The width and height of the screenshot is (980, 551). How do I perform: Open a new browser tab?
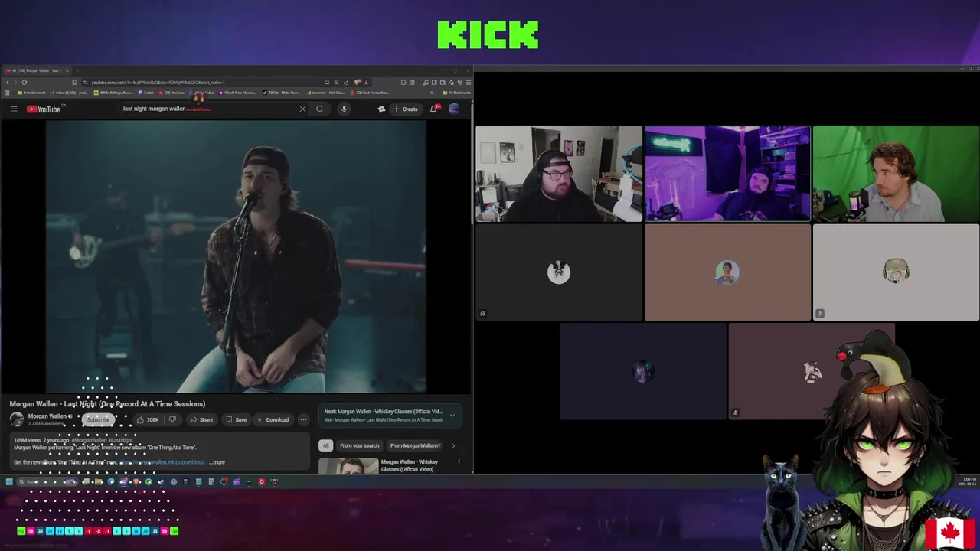pyautogui.click(x=78, y=70)
